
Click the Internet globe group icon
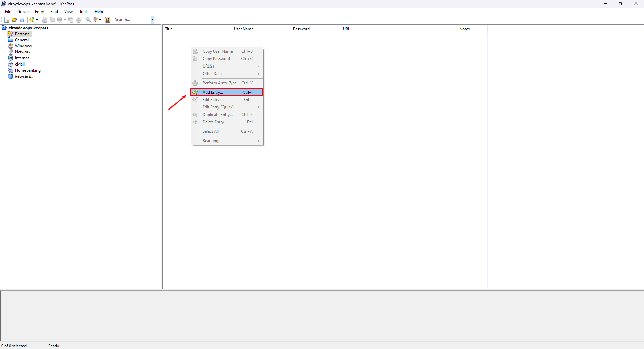[11, 58]
